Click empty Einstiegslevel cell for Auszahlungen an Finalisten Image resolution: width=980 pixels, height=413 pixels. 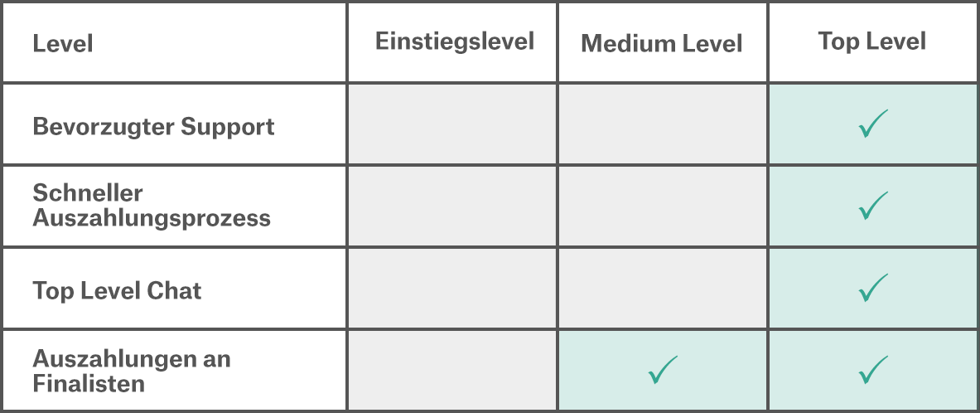pos(452,370)
